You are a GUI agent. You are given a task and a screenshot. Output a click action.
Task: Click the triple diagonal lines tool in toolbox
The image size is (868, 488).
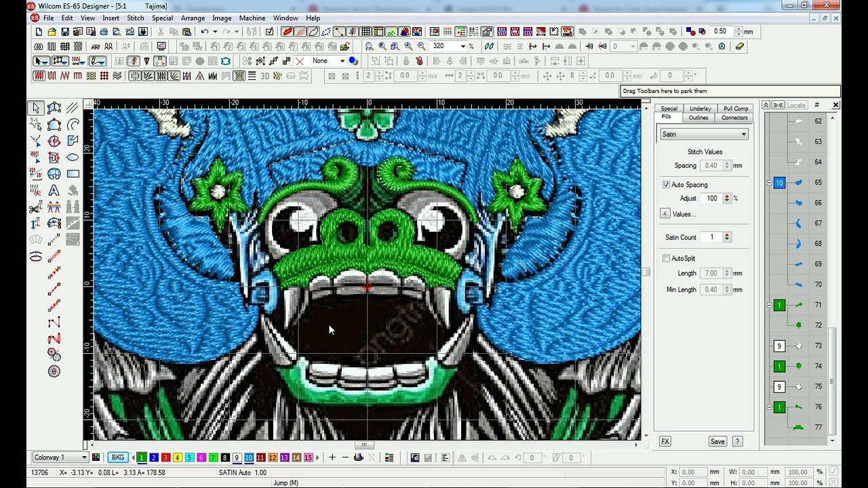[x=73, y=108]
